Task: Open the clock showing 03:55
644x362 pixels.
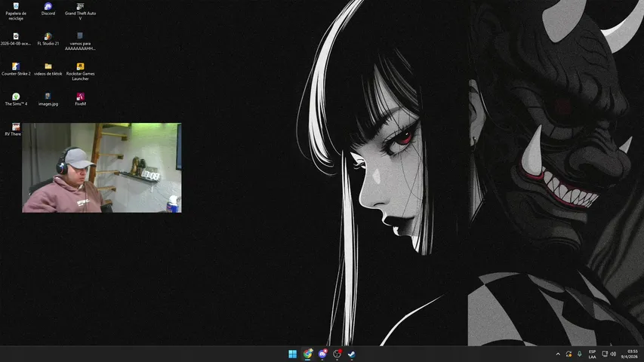Action: tap(629, 354)
